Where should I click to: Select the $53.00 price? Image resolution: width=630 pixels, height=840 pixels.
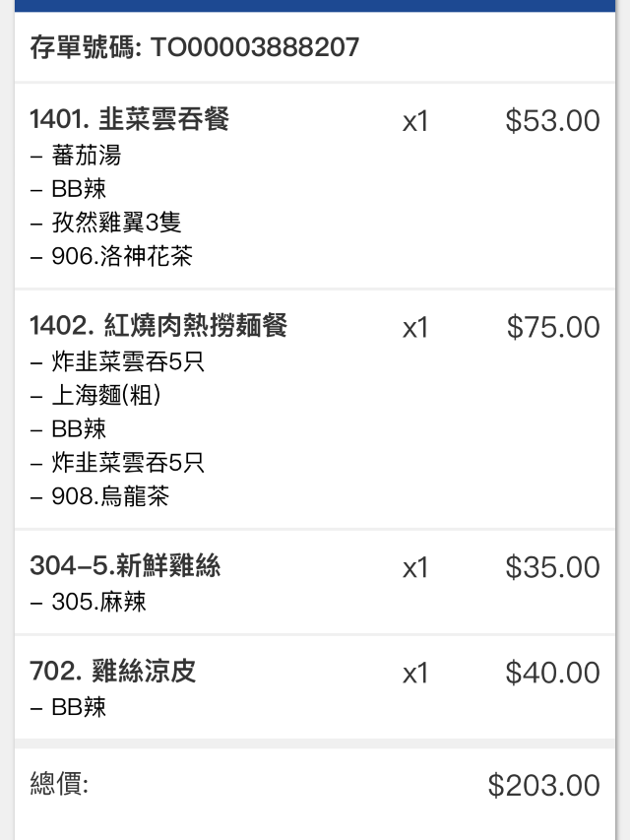[x=552, y=121]
